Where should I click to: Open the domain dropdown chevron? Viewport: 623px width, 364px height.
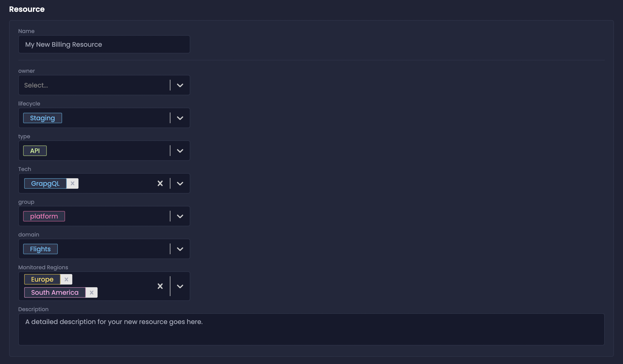(x=180, y=249)
